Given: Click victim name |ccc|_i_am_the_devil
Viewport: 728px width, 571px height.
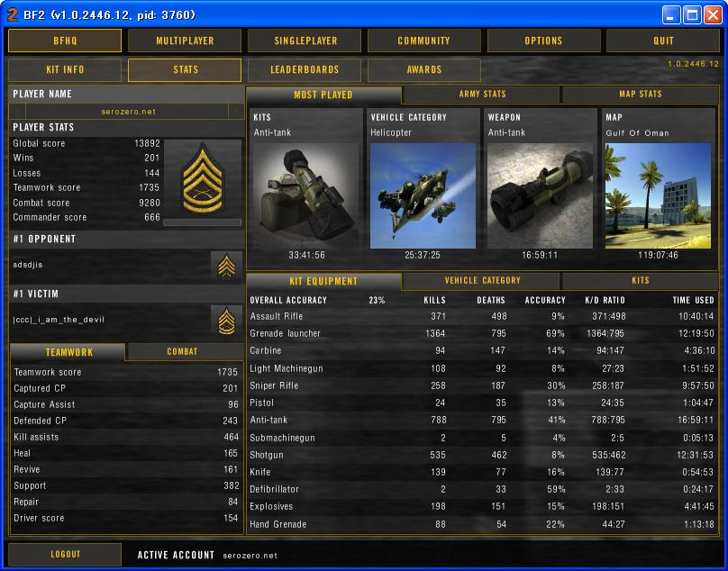Looking at the screenshot, I should [59, 320].
